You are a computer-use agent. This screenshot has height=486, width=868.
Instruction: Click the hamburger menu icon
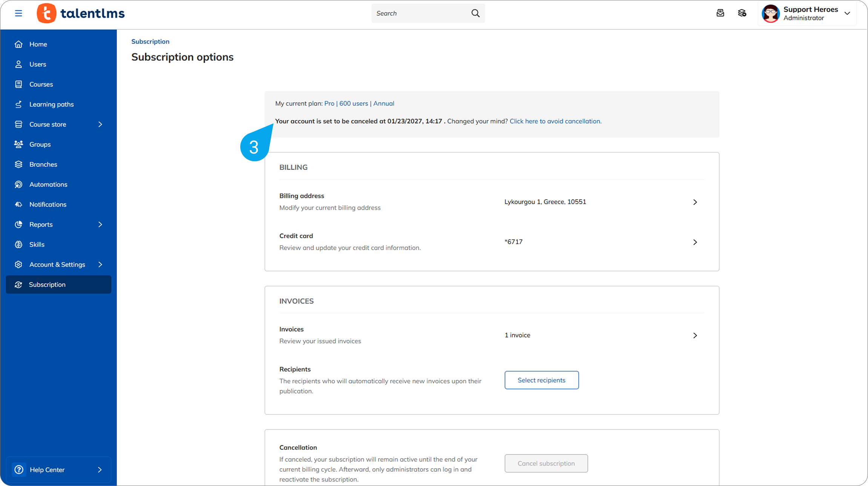18,14
